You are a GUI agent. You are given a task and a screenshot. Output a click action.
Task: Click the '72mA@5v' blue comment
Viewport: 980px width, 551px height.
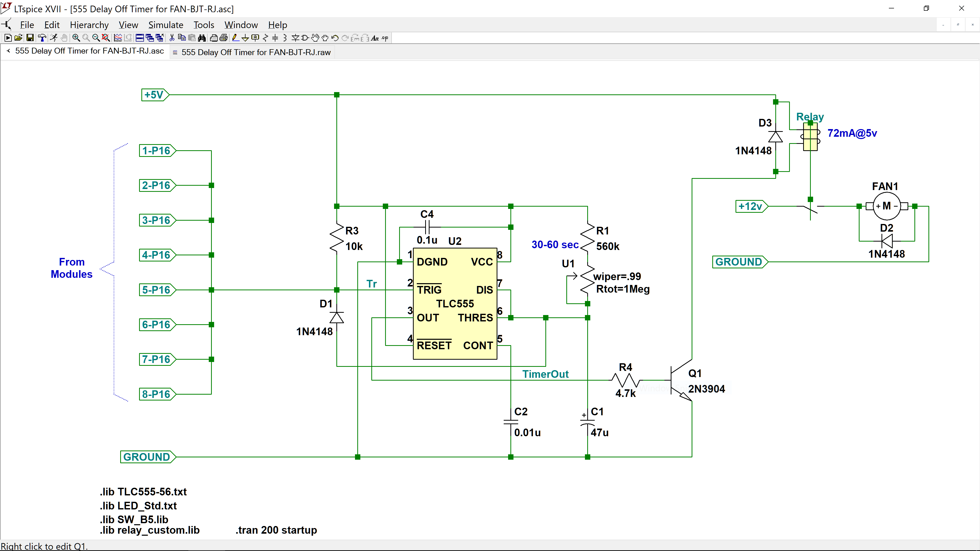tap(852, 133)
